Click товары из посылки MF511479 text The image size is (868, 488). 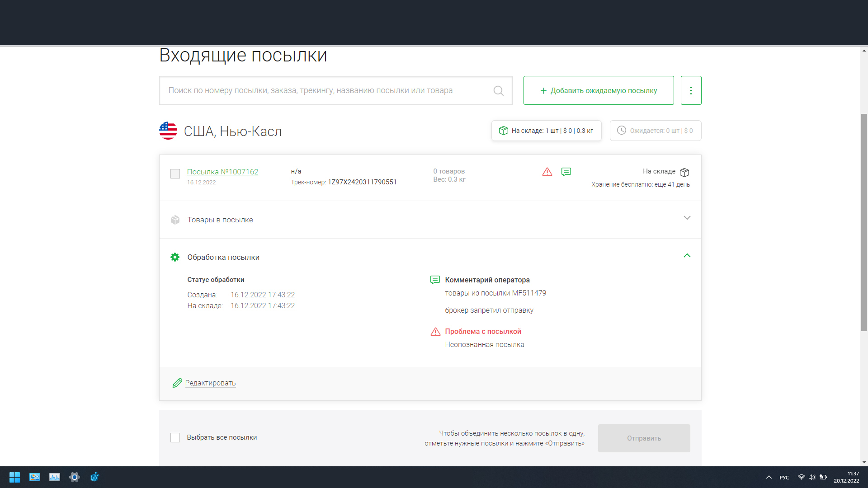pos(495,293)
